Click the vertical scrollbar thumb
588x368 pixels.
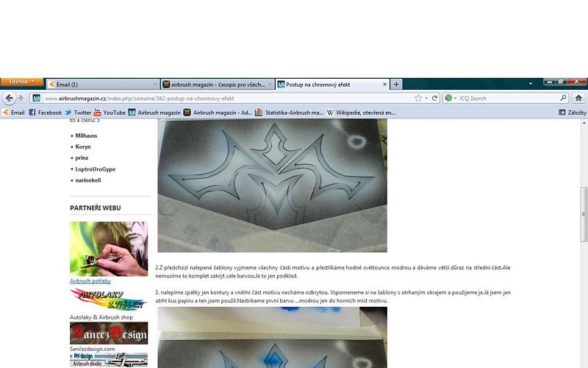[x=584, y=221]
